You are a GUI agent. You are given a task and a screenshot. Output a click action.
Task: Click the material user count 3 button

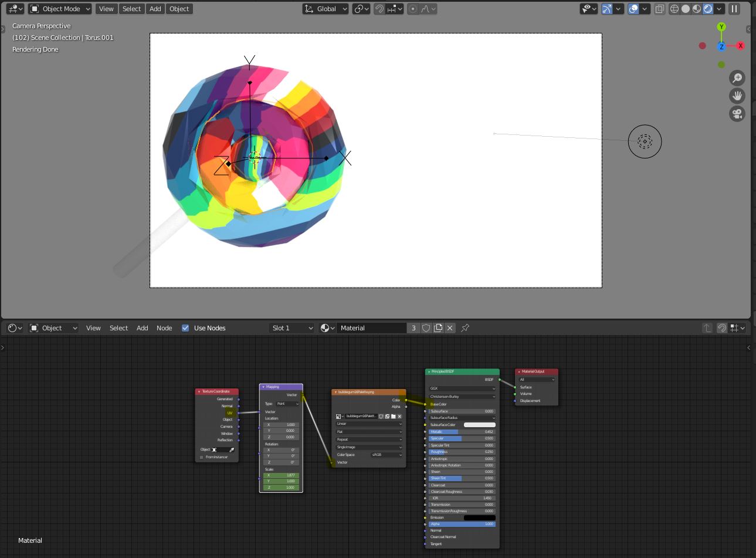coord(413,328)
